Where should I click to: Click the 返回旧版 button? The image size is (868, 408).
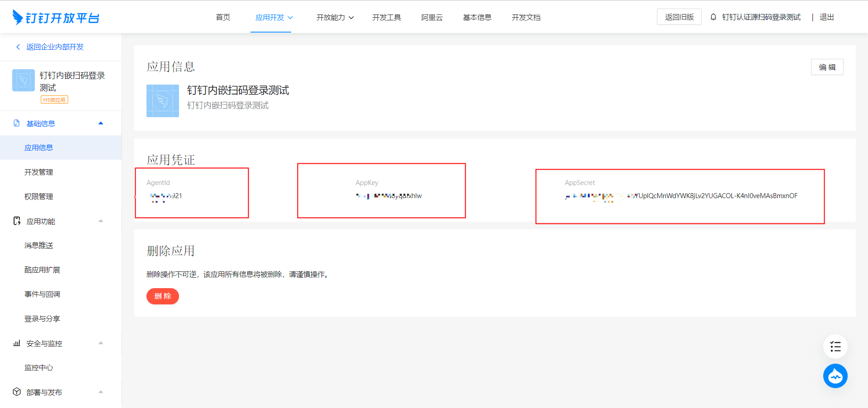tap(679, 17)
